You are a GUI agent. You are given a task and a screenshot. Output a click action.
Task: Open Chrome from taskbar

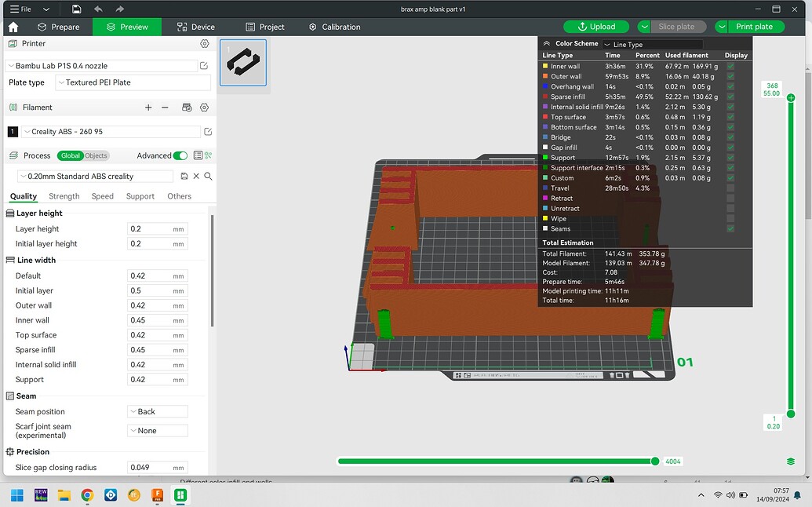[87, 495]
